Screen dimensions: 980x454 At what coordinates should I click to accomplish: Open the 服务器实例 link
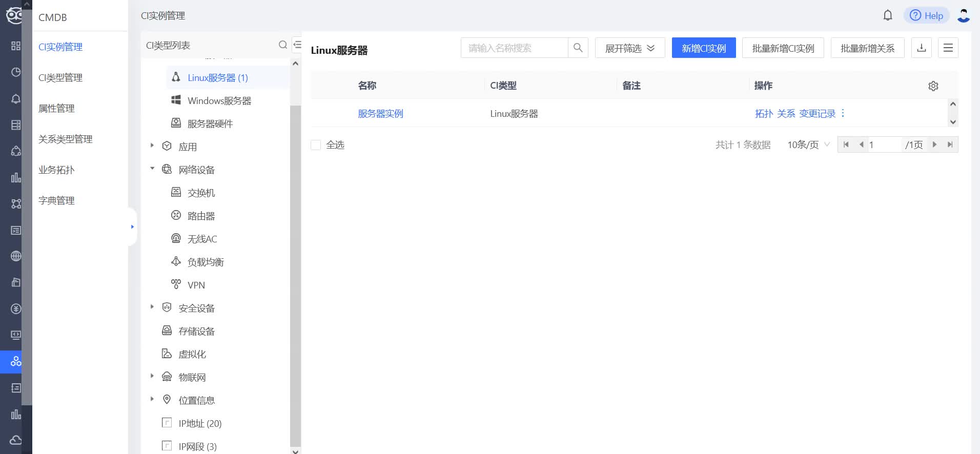click(x=380, y=114)
